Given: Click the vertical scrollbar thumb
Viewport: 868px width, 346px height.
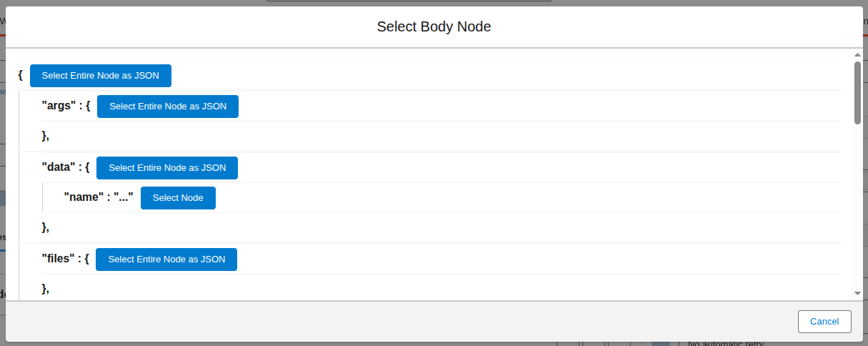Looking at the screenshot, I should (x=857, y=93).
